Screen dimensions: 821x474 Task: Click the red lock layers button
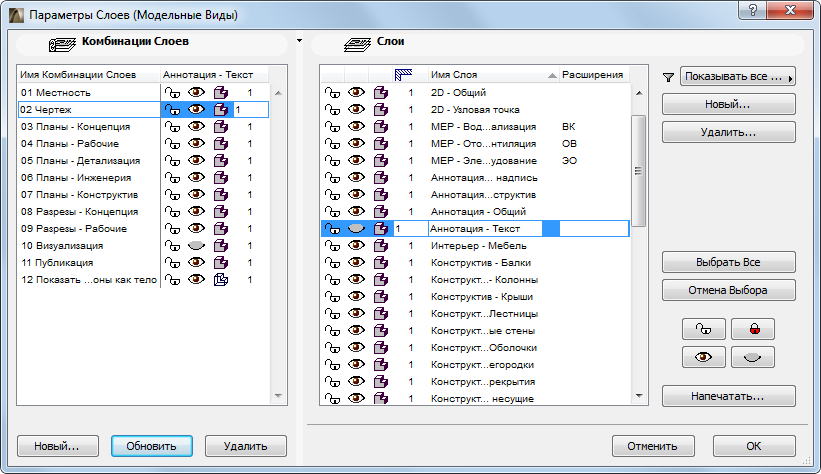click(x=753, y=329)
